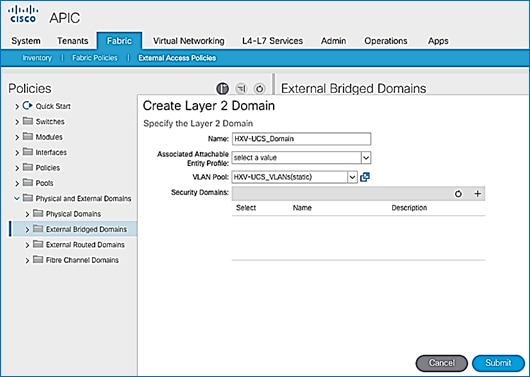The width and height of the screenshot is (530, 377).
Task: Open the System tab
Action: click(26, 41)
